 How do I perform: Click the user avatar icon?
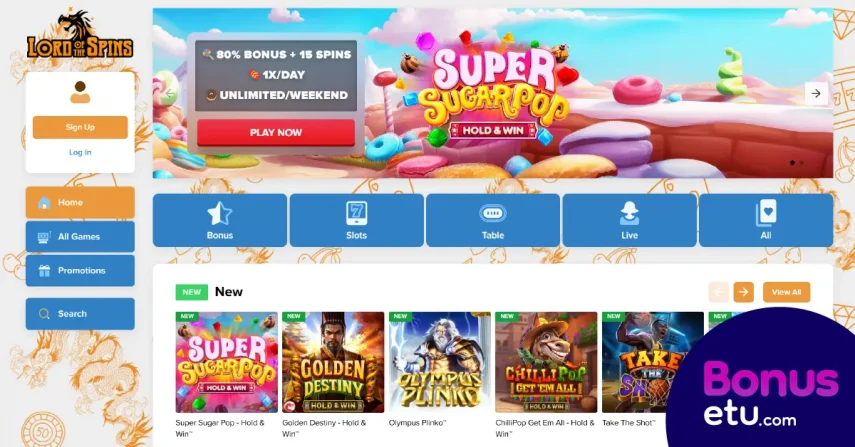pyautogui.click(x=80, y=92)
